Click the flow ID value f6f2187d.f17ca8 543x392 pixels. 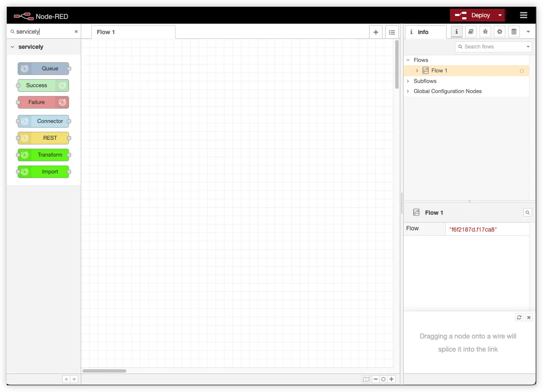(473, 229)
